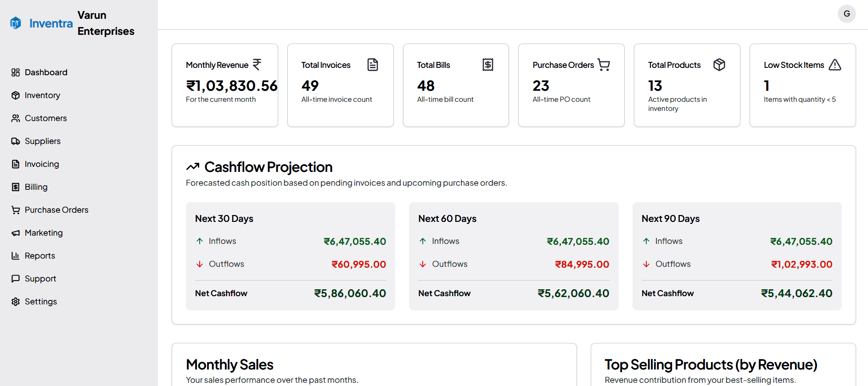Viewport: 868px width, 386px height.
Task: Click the Marketing megaphone icon in sidebar
Action: (x=16, y=233)
